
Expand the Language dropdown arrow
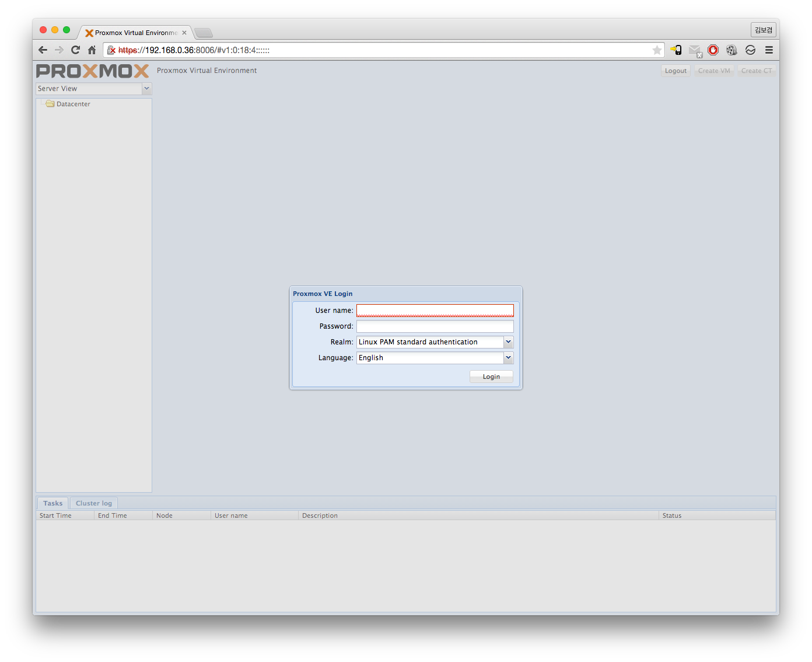click(508, 358)
